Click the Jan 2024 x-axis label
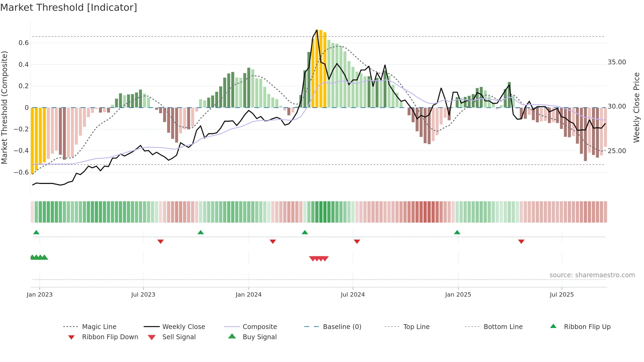644x362 pixels. point(249,294)
